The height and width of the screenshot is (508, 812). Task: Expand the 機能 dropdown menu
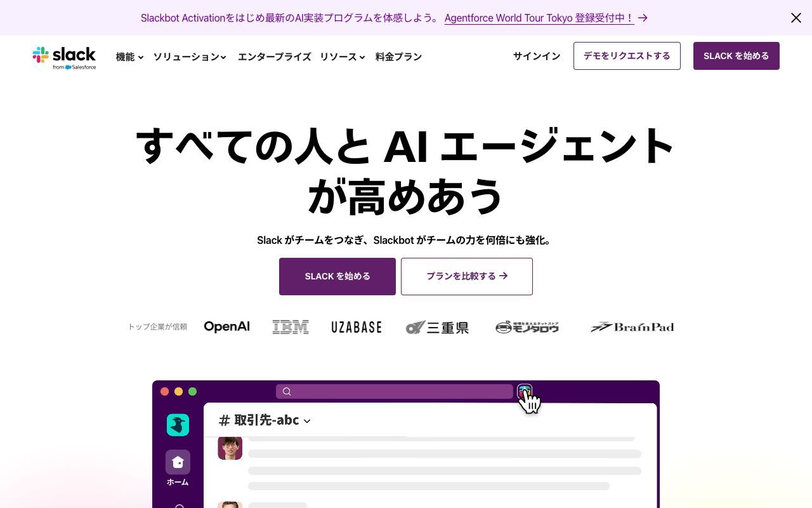pyautogui.click(x=129, y=57)
